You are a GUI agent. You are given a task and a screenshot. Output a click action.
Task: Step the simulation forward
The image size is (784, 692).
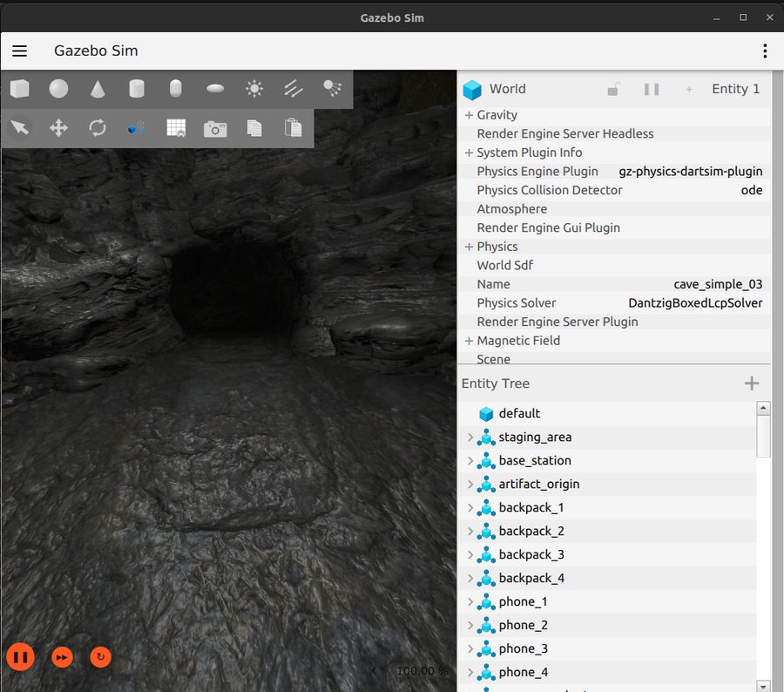coord(62,657)
